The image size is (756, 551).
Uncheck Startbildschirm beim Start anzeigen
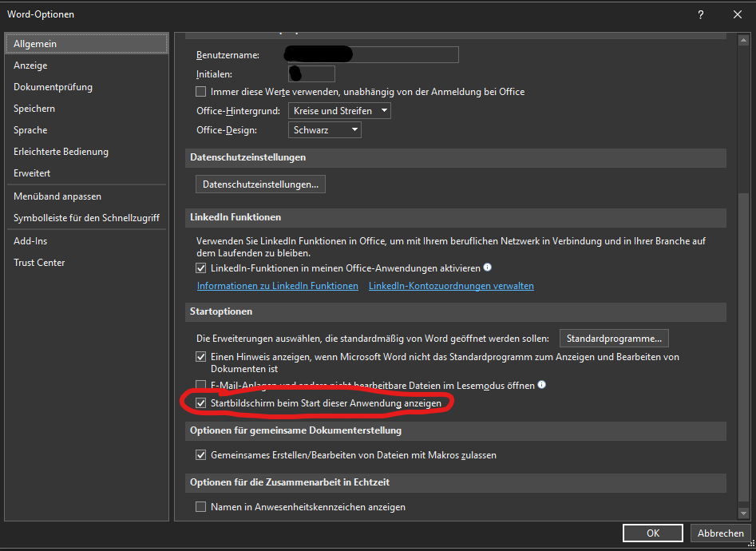200,403
